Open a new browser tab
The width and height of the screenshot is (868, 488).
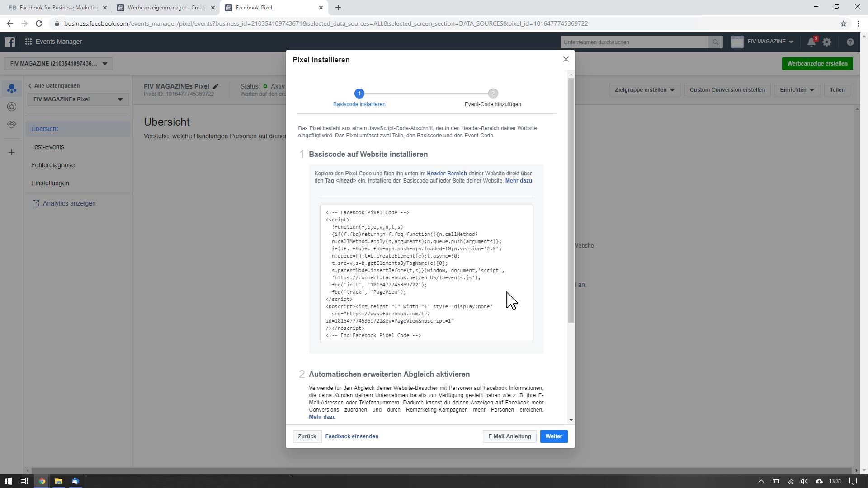(x=338, y=8)
